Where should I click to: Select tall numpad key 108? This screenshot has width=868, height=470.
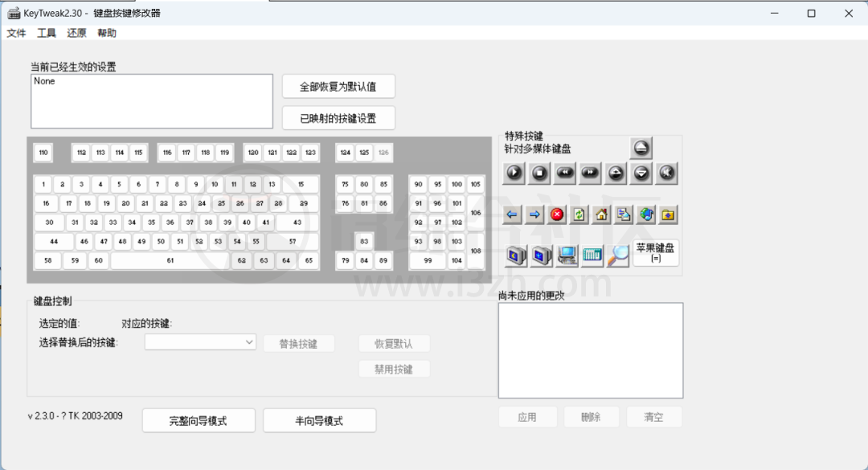pyautogui.click(x=476, y=251)
